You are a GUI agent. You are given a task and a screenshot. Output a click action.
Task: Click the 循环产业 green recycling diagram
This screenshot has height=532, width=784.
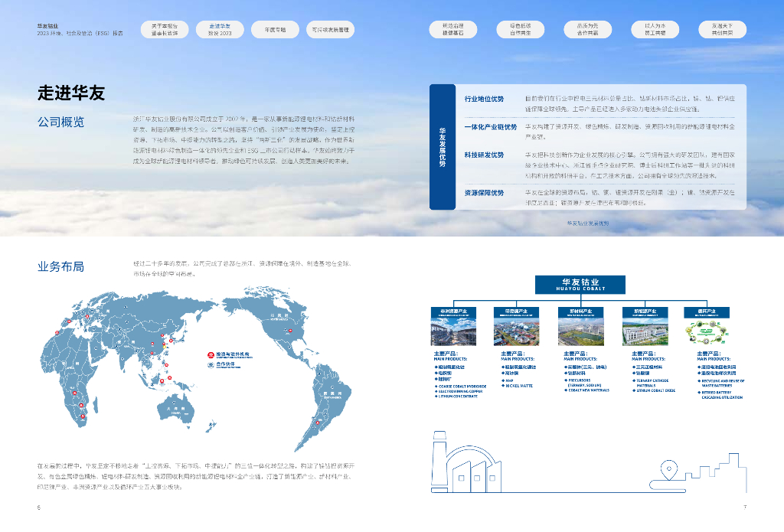707,332
